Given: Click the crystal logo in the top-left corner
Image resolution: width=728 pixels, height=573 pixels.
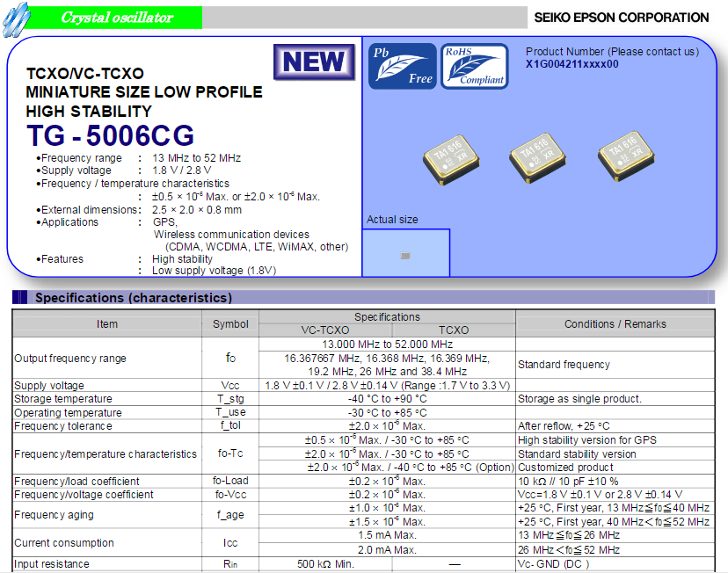Looking at the screenshot, I should (15, 18).
